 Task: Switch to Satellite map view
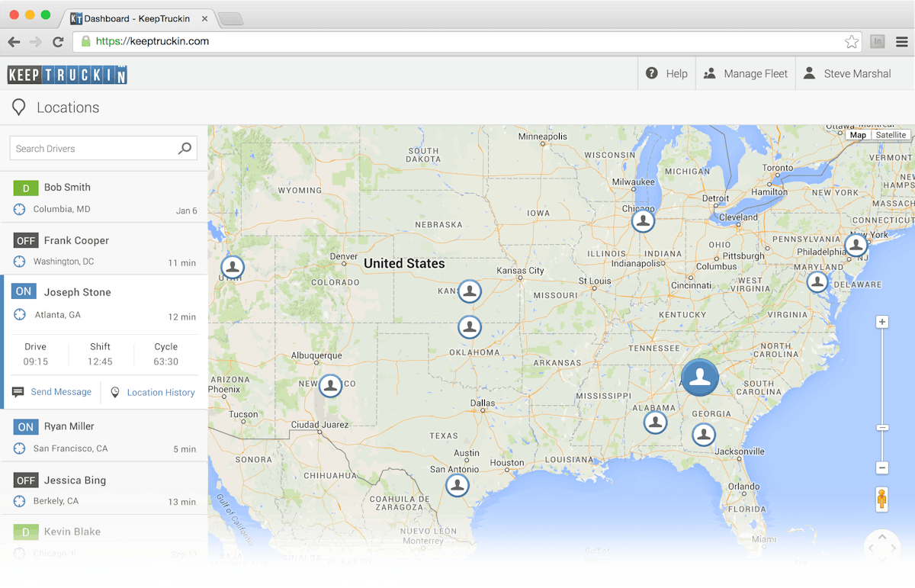click(891, 134)
